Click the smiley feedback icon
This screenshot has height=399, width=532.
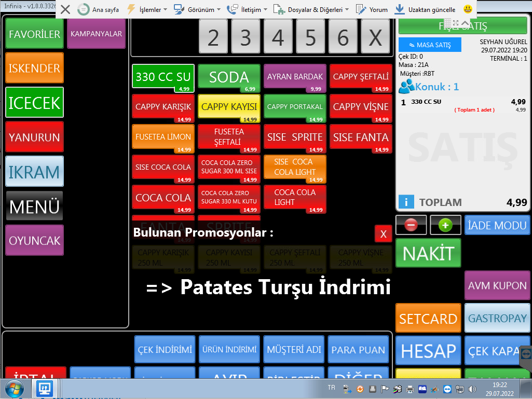click(468, 9)
